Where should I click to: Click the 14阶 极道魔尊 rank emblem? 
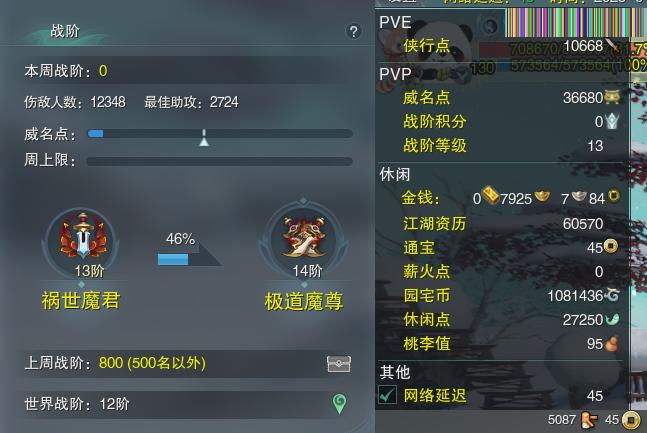tap(304, 239)
